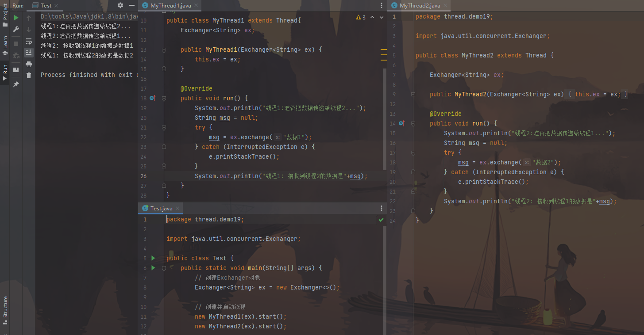644x335 pixels.
Task: Click the restore layout icon in Run toolbar
Action: 16,69
